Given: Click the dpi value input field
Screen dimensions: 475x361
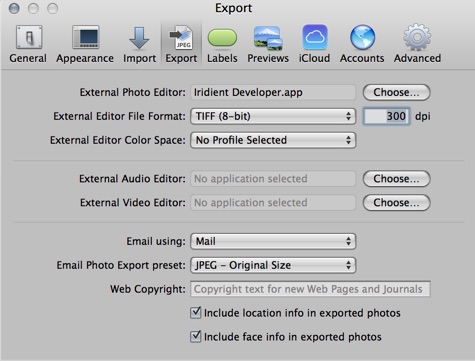Looking at the screenshot, I should [x=386, y=116].
